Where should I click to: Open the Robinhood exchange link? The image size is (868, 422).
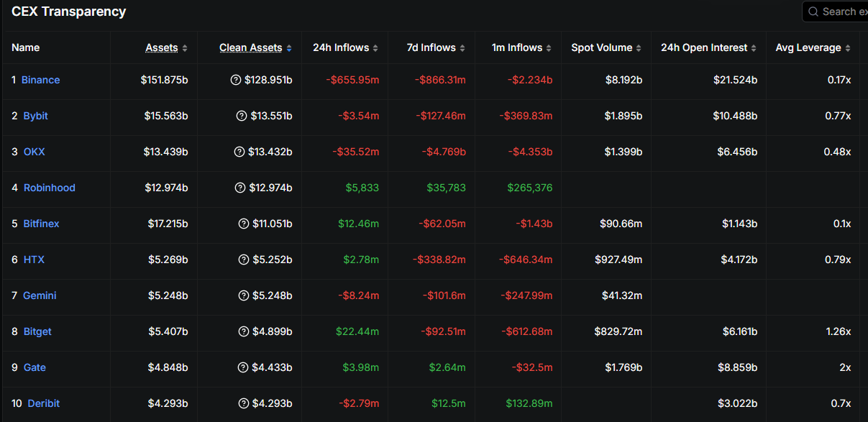tap(49, 188)
